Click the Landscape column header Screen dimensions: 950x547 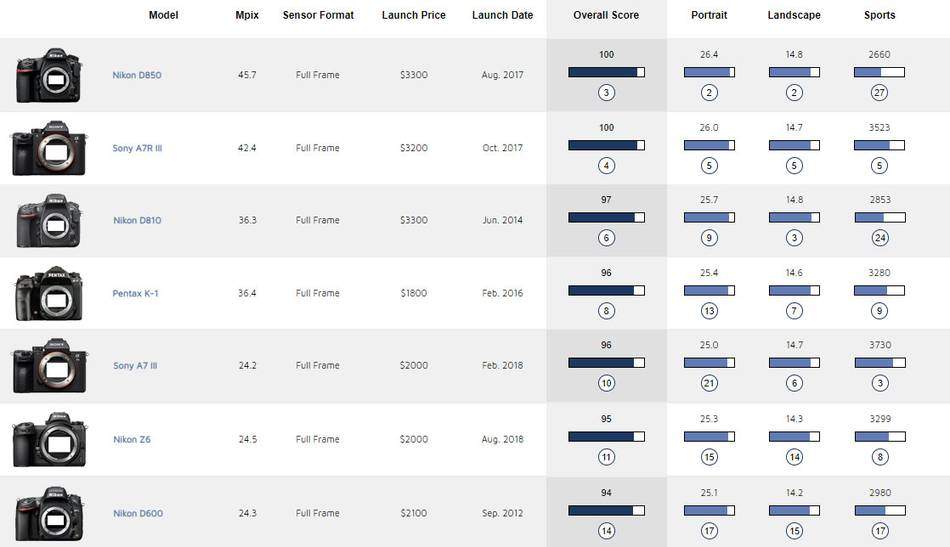click(x=794, y=15)
